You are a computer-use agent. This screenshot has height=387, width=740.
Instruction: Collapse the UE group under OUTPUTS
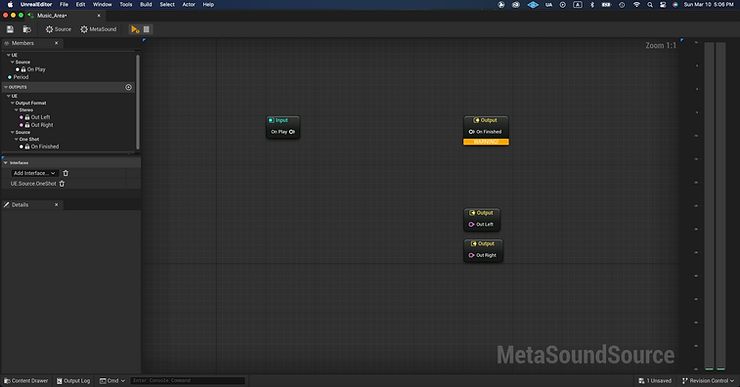[x=8, y=96]
